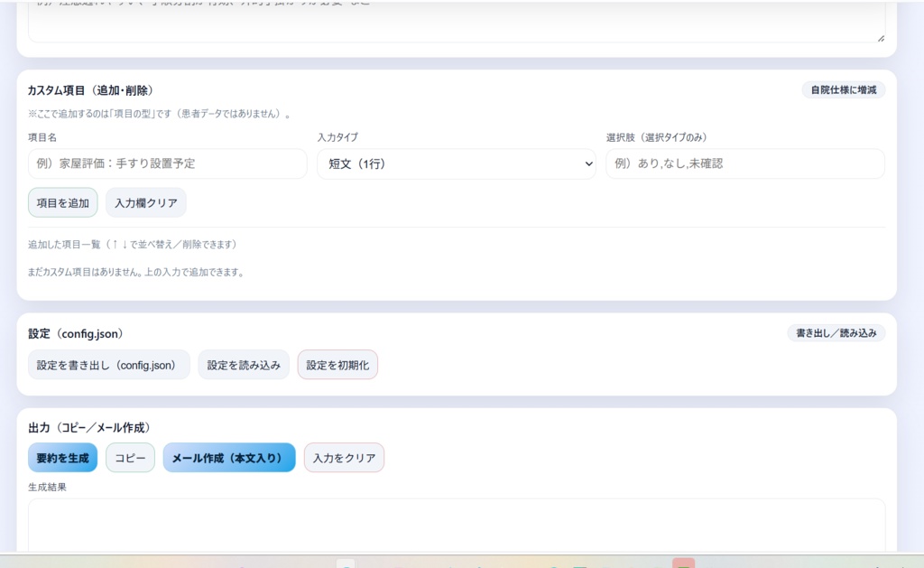The width and height of the screenshot is (924, 568).
Task: Click the コピー button
Action: point(130,458)
